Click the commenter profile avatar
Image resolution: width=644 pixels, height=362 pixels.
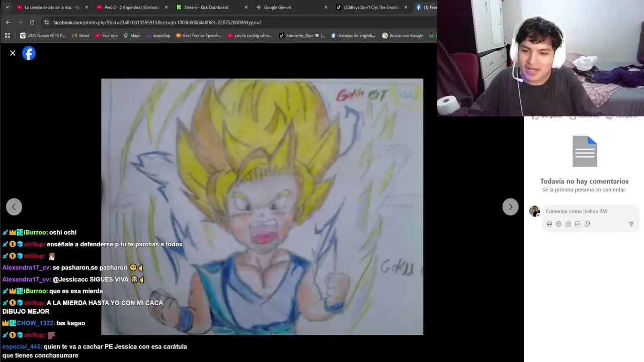click(x=534, y=211)
